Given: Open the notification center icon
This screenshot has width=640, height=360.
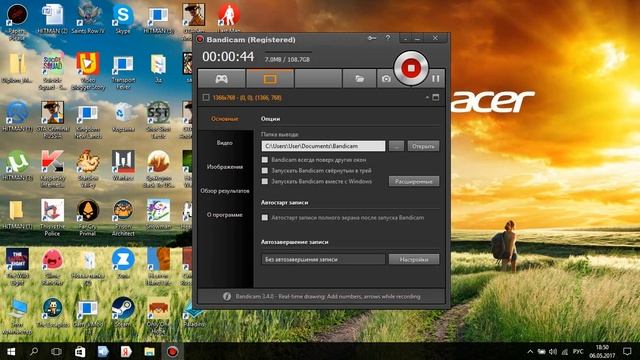Looking at the screenshot, I should [x=627, y=351].
